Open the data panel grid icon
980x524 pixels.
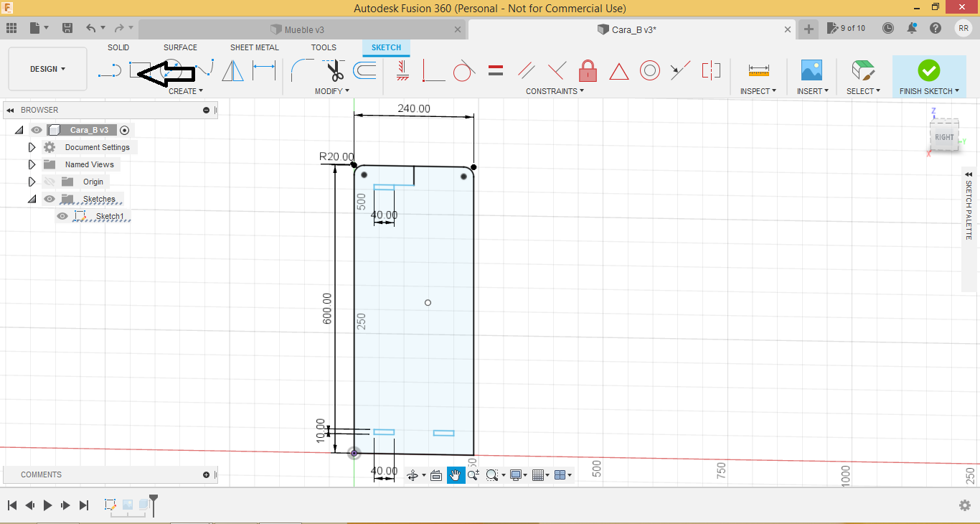point(11,28)
